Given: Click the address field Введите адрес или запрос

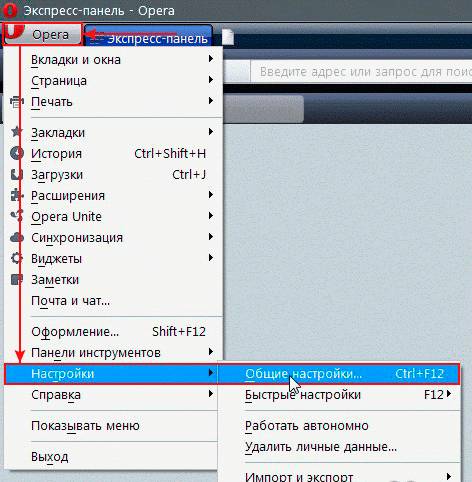Looking at the screenshot, I should tap(361, 71).
